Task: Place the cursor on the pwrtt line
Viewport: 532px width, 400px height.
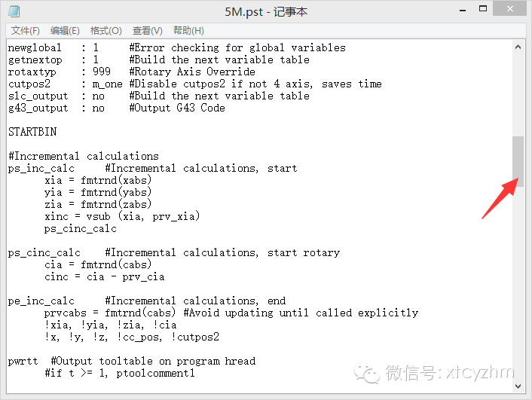Action: click(23, 361)
